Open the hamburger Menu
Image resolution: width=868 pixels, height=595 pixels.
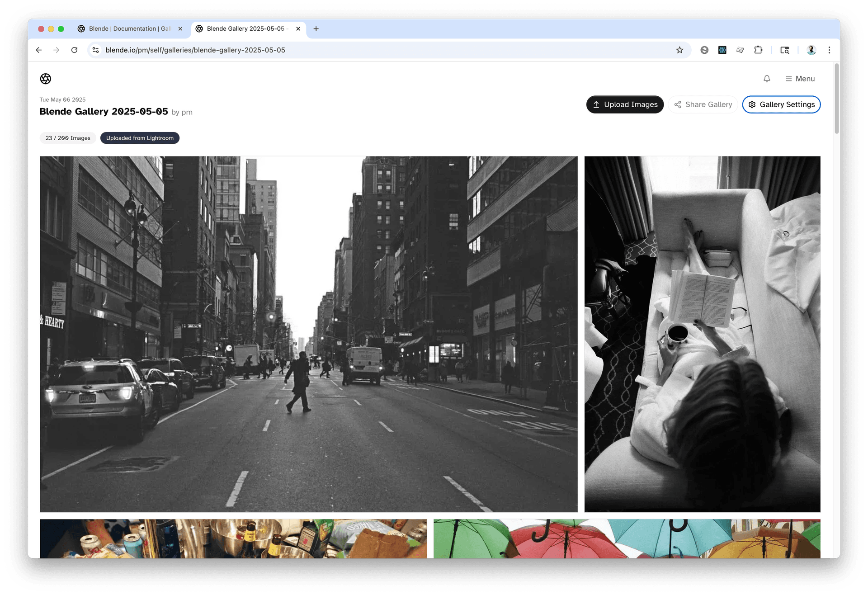[800, 79]
